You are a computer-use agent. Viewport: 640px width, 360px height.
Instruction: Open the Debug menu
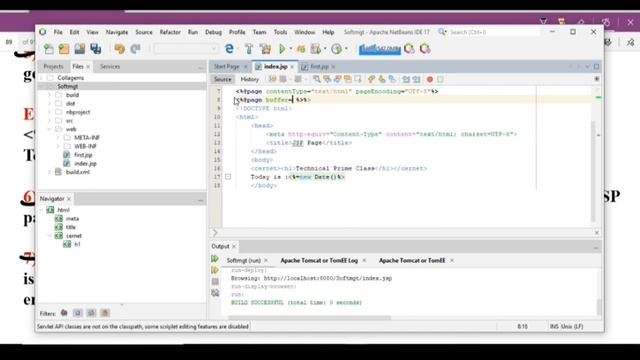(x=213, y=32)
